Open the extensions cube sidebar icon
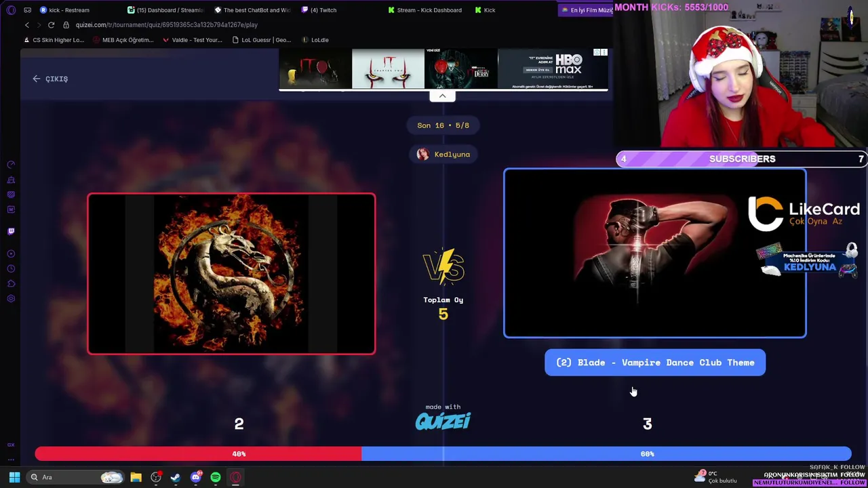The image size is (868, 488). [11, 284]
